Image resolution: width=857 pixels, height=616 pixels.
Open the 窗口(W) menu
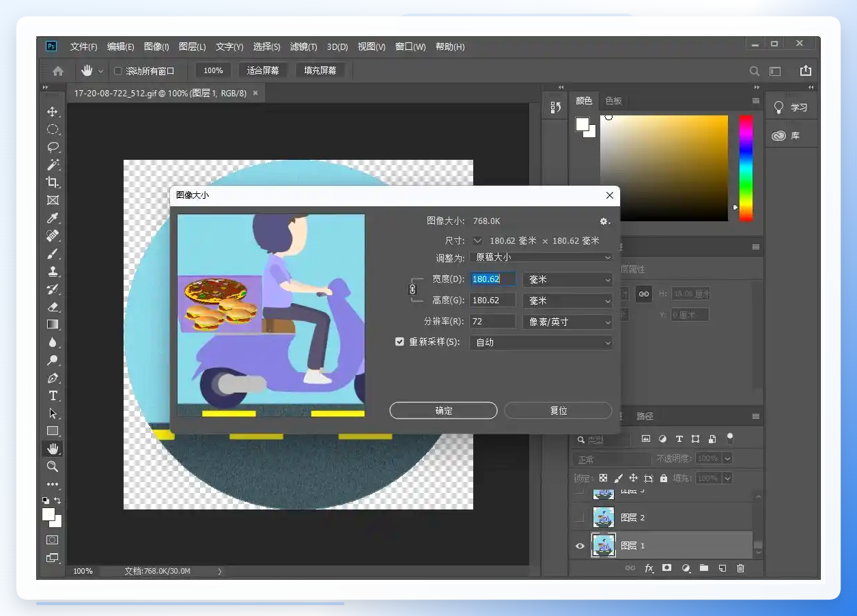point(410,47)
